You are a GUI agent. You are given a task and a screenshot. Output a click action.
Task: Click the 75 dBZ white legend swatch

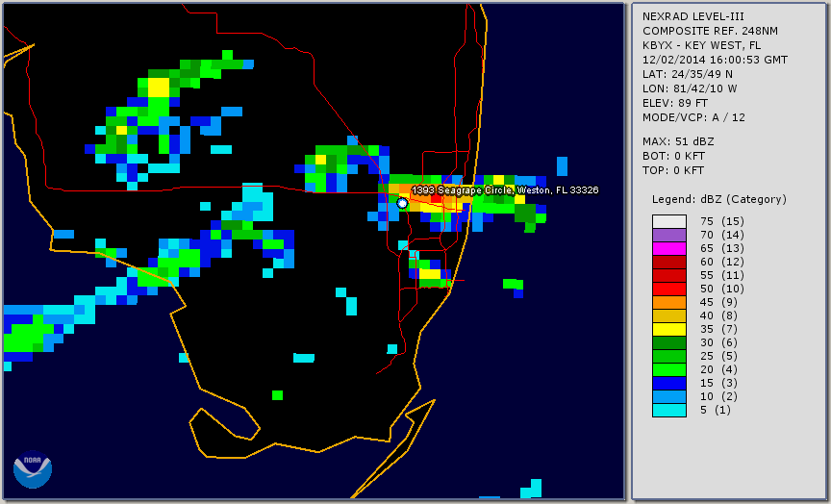click(668, 221)
